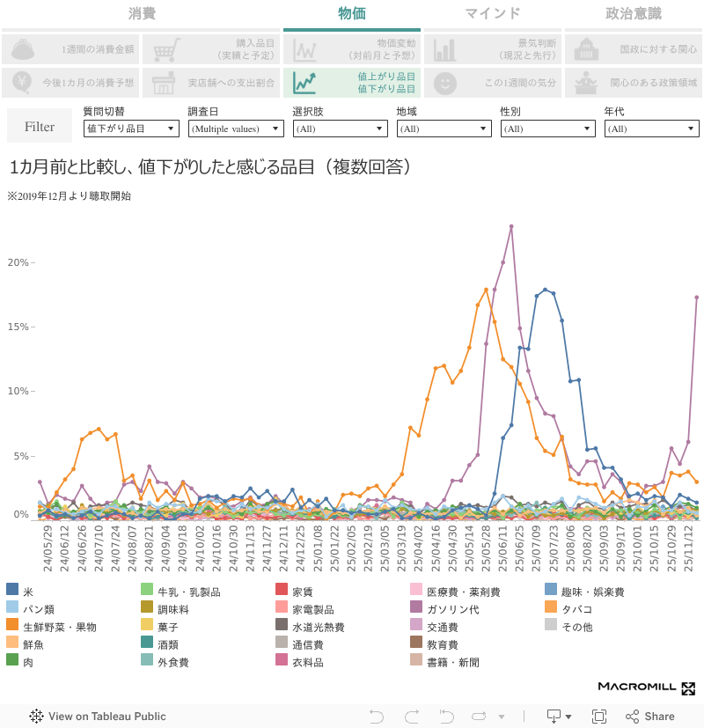The width and height of the screenshot is (704, 728).
Task: Click the タバコ legend swatch
Action: (x=551, y=607)
